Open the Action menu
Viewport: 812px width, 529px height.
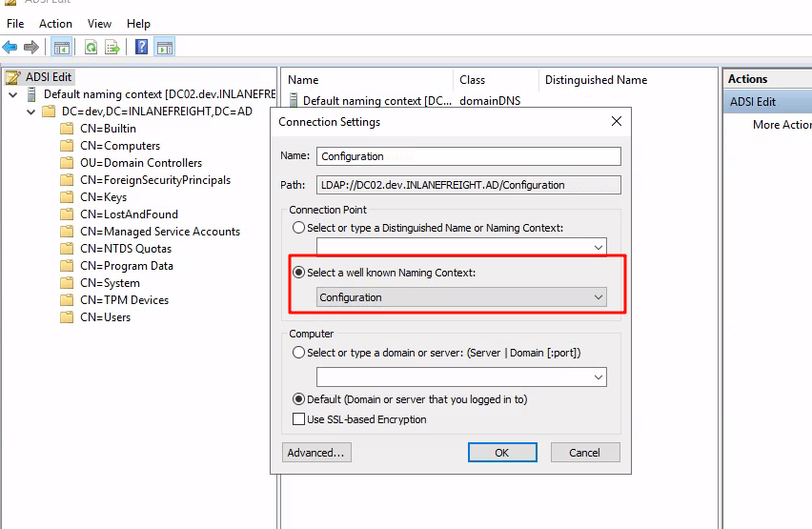[x=55, y=23]
